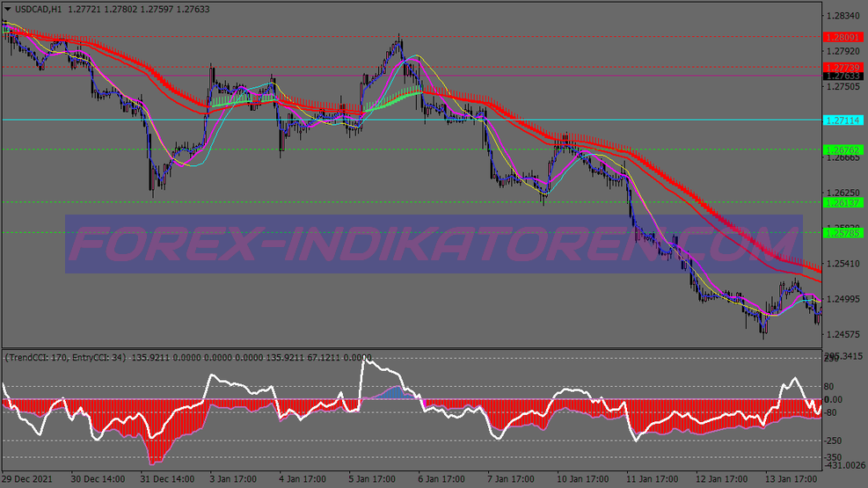Click the 12 Jan 17:00 time label

tap(721, 479)
